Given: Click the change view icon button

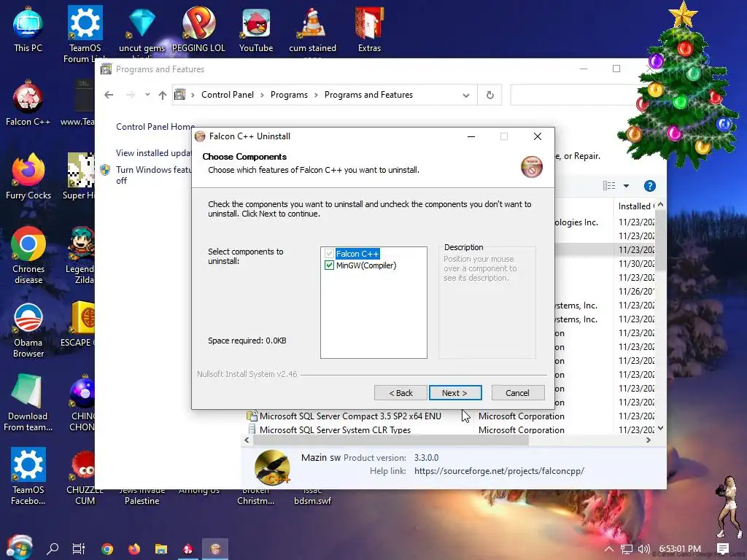Looking at the screenshot, I should pos(609,186).
